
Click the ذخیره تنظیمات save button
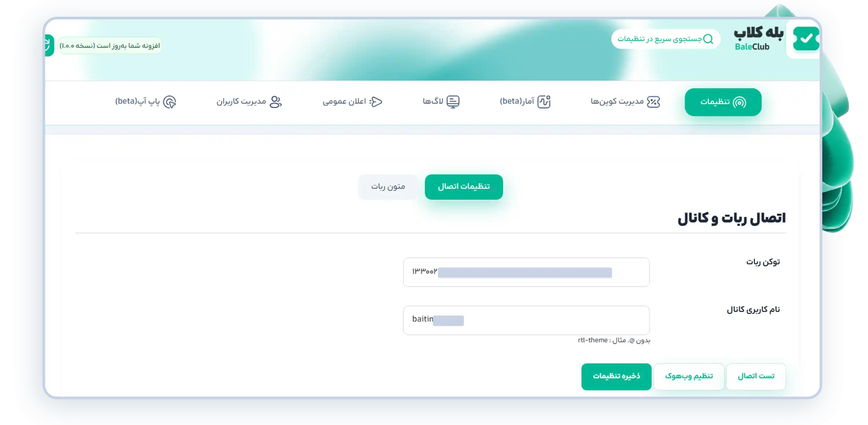616,376
